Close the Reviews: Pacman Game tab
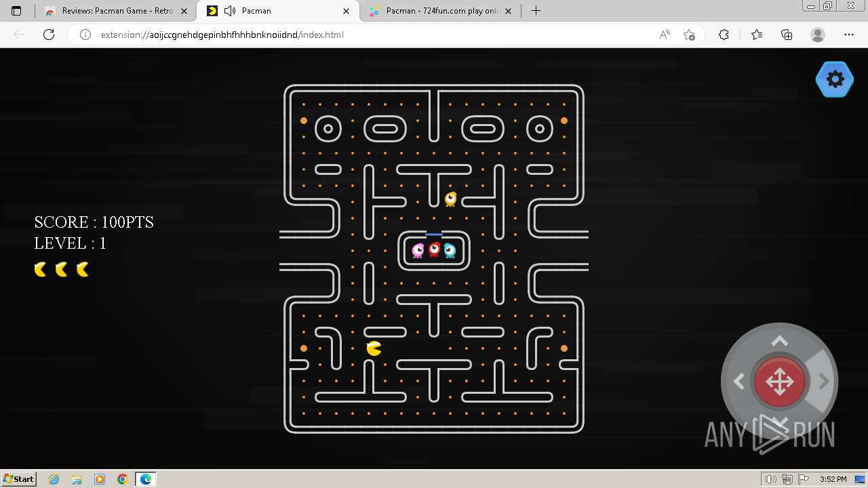This screenshot has height=488, width=868. (184, 11)
